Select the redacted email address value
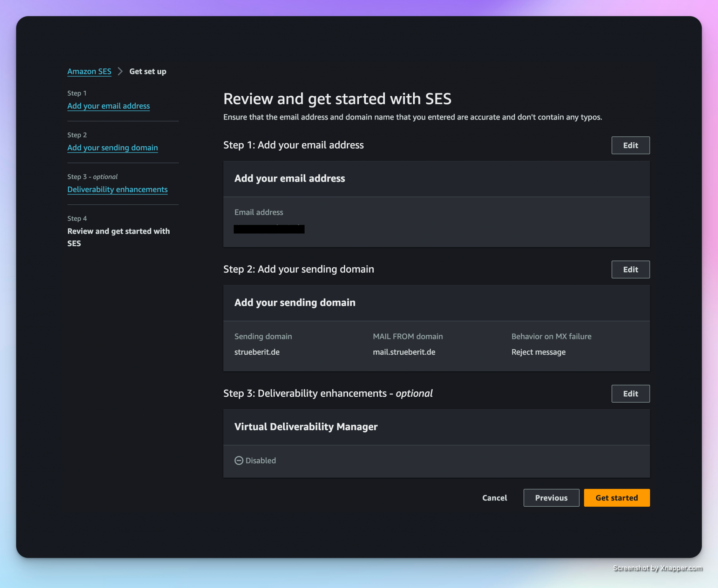718x588 pixels. click(269, 229)
